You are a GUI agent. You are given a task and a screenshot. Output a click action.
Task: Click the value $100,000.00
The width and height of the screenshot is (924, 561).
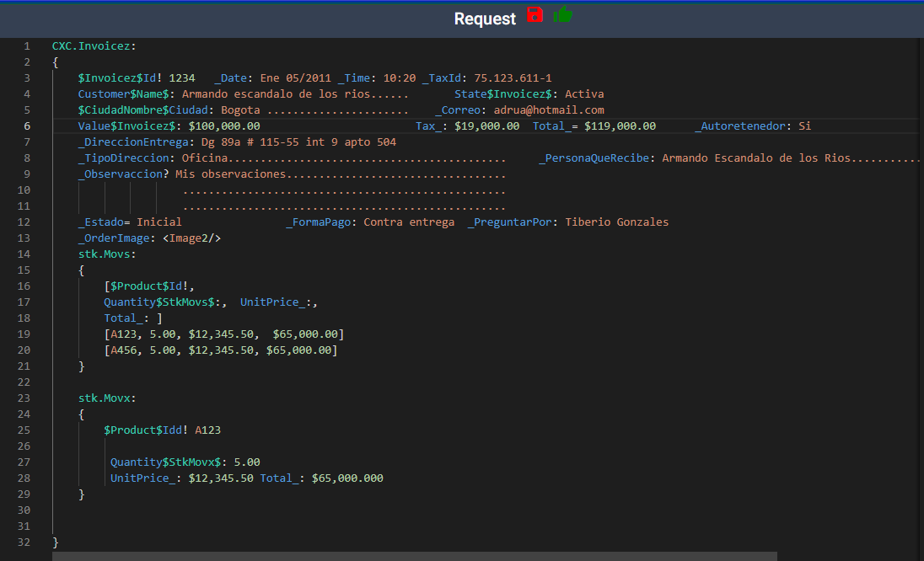[x=224, y=126]
